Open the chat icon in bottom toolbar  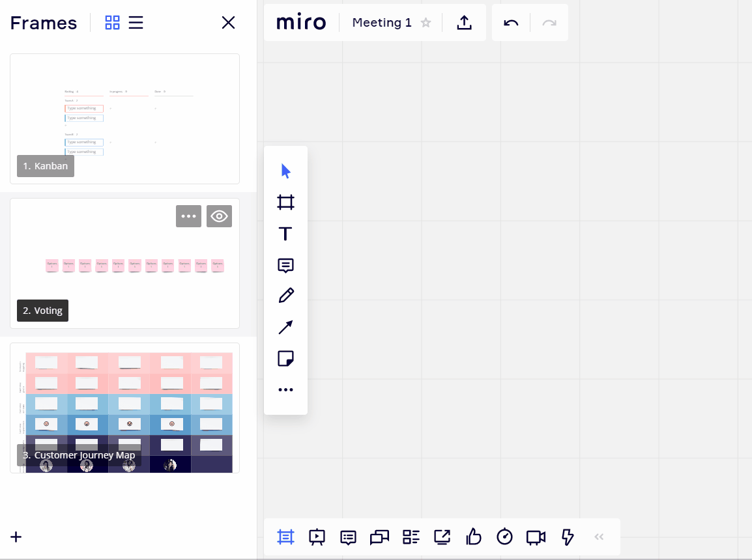pos(379,537)
